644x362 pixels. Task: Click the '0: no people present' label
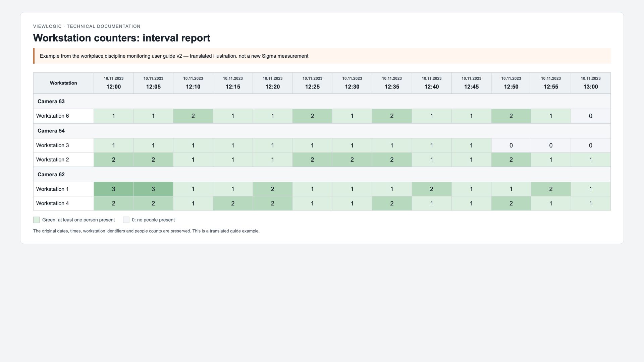pos(153,220)
